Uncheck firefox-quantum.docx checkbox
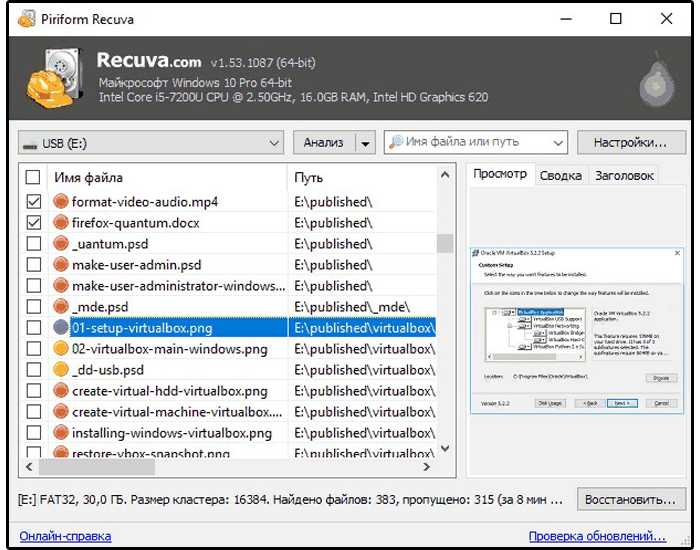The image size is (700, 550). (x=34, y=222)
